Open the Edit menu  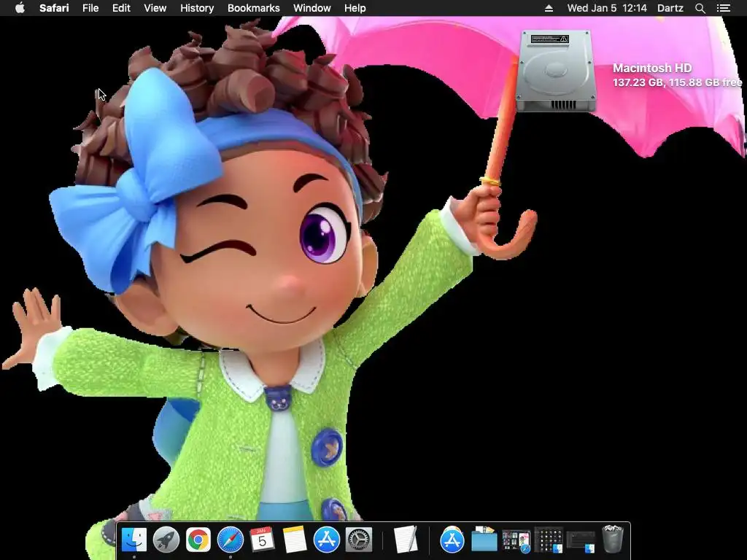pyautogui.click(x=121, y=8)
